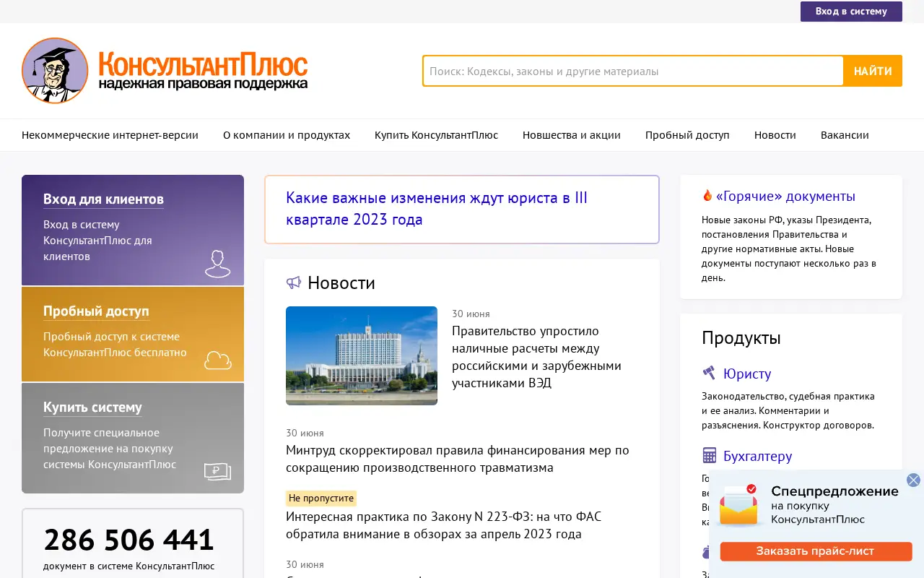
Task: Click the Новости section heading
Action: (x=341, y=282)
